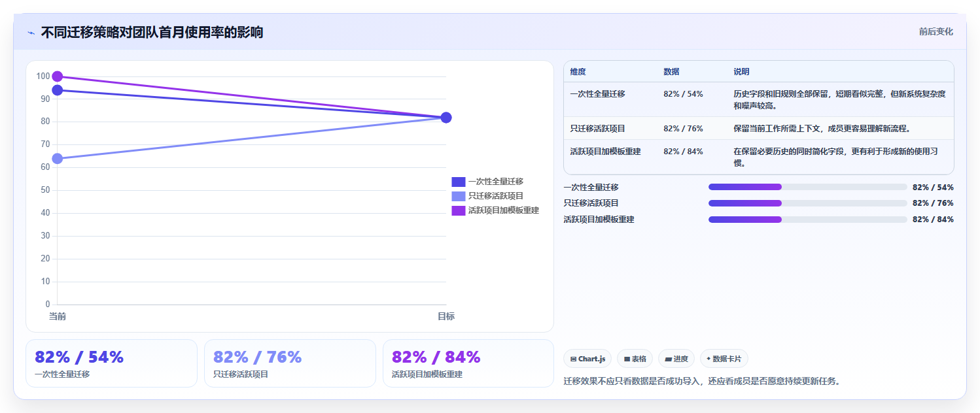Click the 82% / 76% value in the table
Image resolution: width=980 pixels, height=413 pixels.
(x=683, y=129)
